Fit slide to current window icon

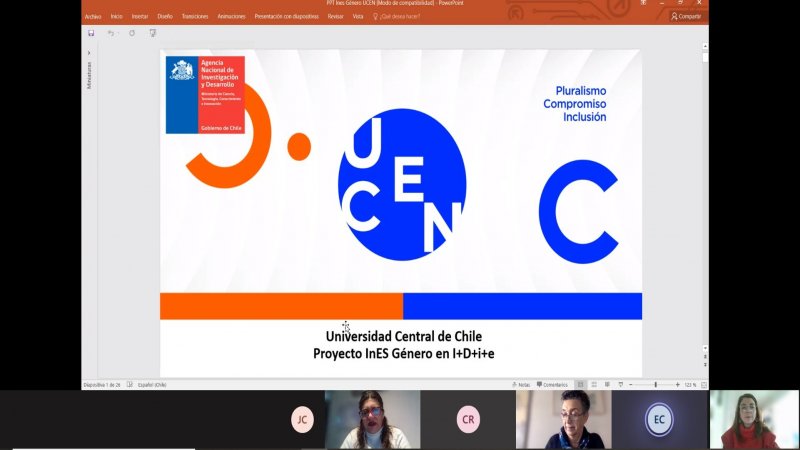click(x=704, y=385)
